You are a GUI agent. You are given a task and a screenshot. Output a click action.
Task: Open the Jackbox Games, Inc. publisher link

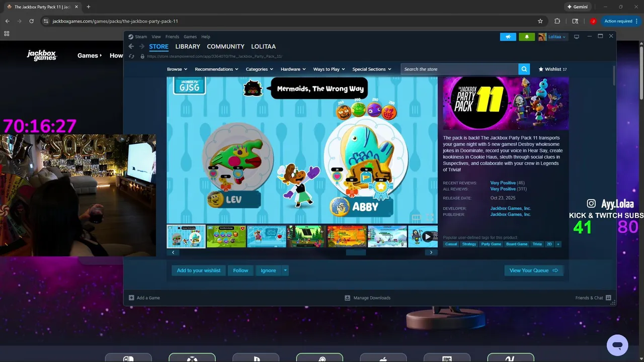pyautogui.click(x=511, y=214)
